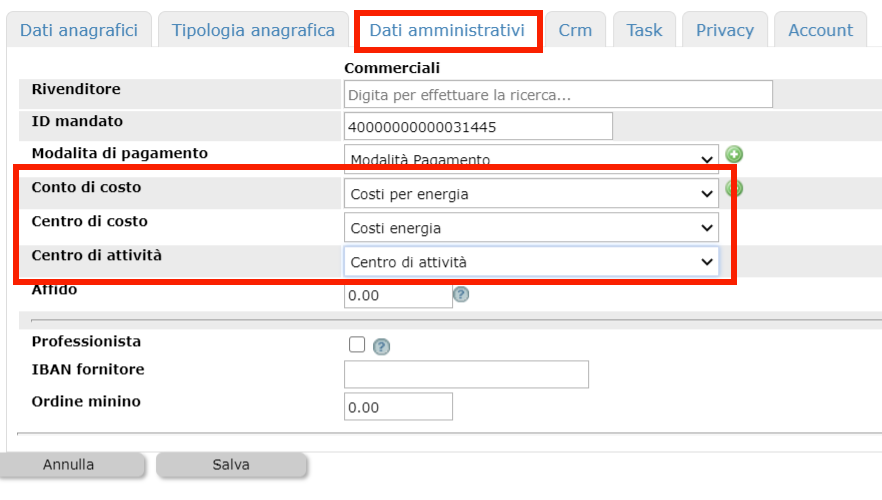Click help question mark next to Professionista
The image size is (882, 500).
381,346
